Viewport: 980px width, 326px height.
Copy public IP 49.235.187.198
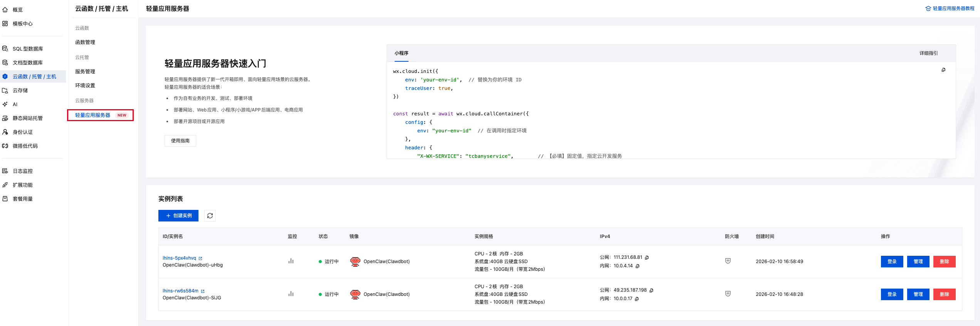(652, 291)
